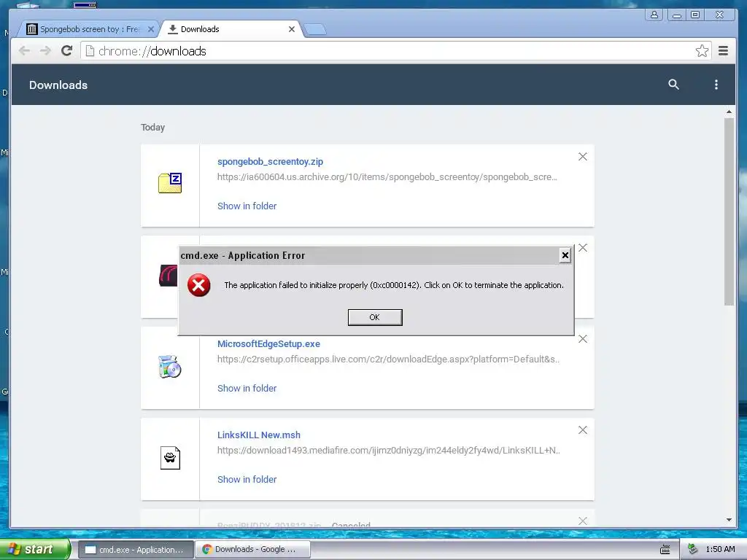Click the officeapps.live.com source URL text

(388, 359)
